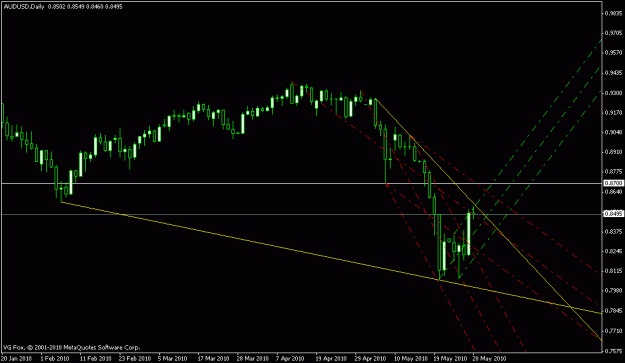Image resolution: width=625 pixels, height=363 pixels.
Task: Click the OHLC values beside the chart title
Action: point(85,7)
